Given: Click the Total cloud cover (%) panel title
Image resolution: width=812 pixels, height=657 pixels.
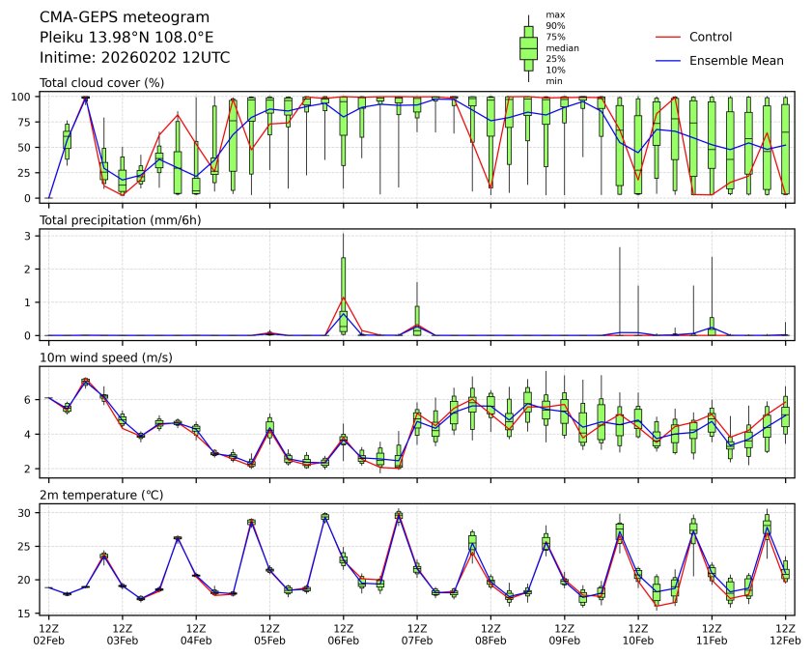Looking at the screenshot, I should [x=101, y=83].
